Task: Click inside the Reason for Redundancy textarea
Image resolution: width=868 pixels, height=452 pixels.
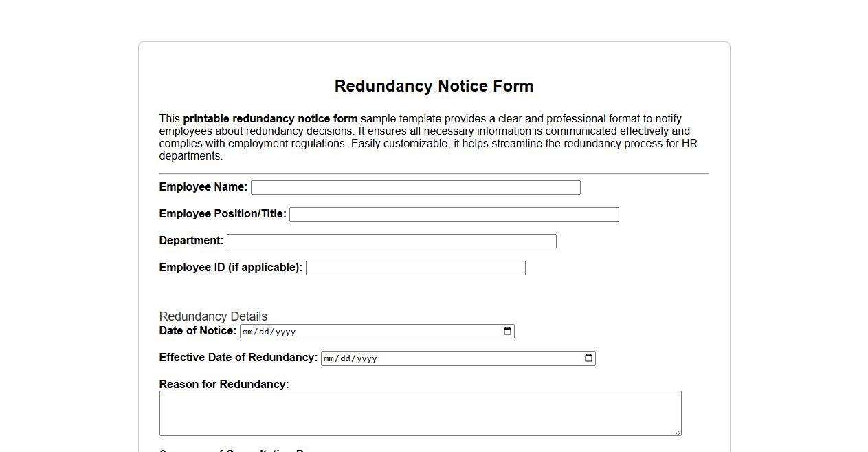Action: (419, 412)
